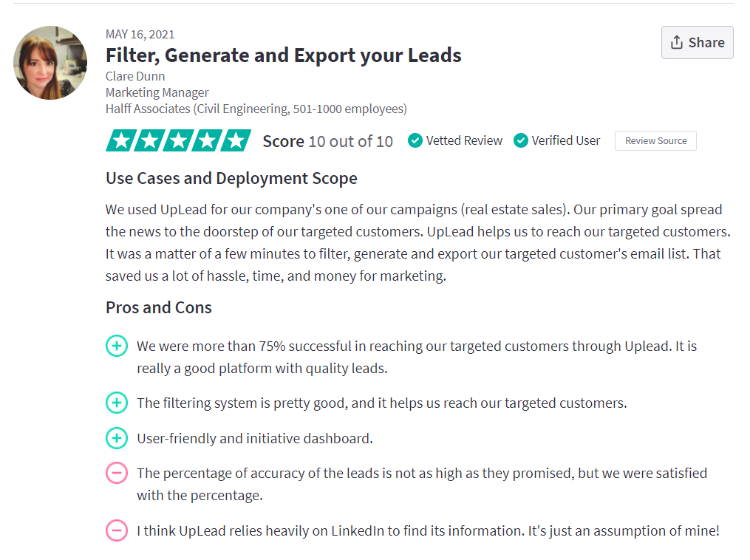This screenshot has width=750, height=560.
Task: Click the 'Score 10 out of 10' text
Action: click(327, 142)
